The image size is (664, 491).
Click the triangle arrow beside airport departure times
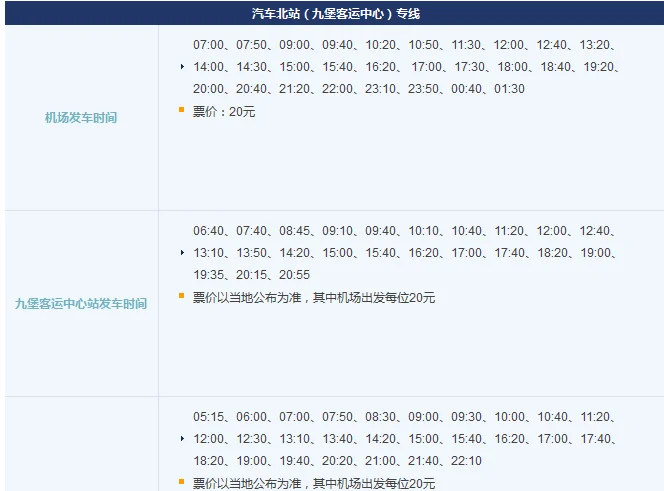coord(182,67)
